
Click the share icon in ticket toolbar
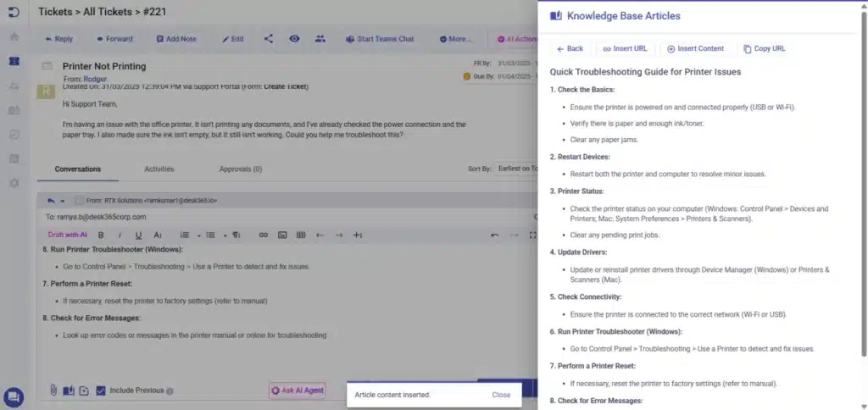[269, 39]
